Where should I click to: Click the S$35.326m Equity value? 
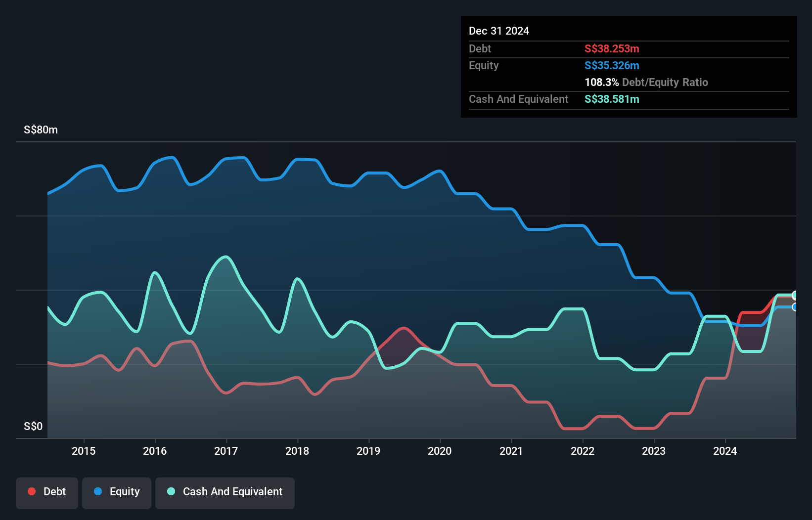[612, 66]
